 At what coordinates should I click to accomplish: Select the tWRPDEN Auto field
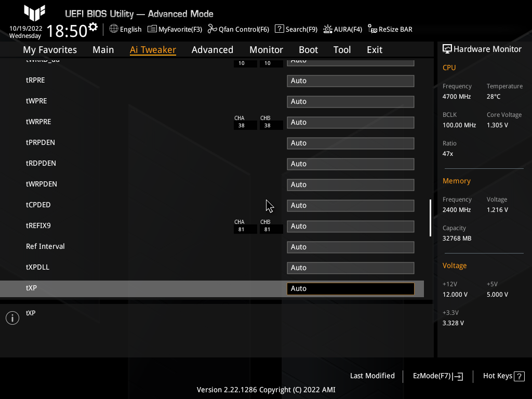click(350, 184)
